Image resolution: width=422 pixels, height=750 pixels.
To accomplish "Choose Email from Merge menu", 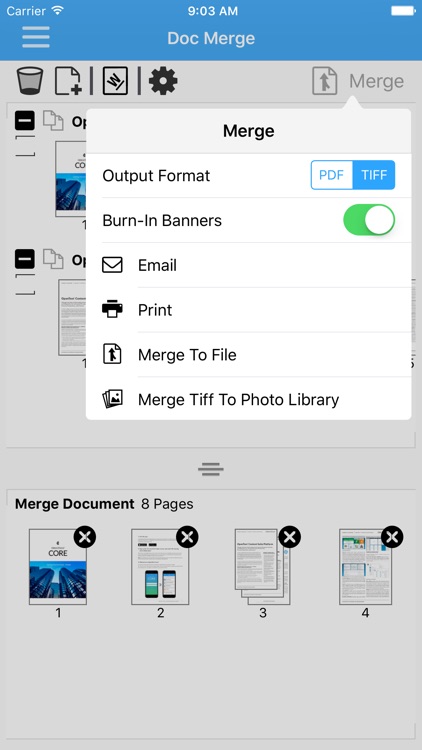I will pyautogui.click(x=249, y=265).
